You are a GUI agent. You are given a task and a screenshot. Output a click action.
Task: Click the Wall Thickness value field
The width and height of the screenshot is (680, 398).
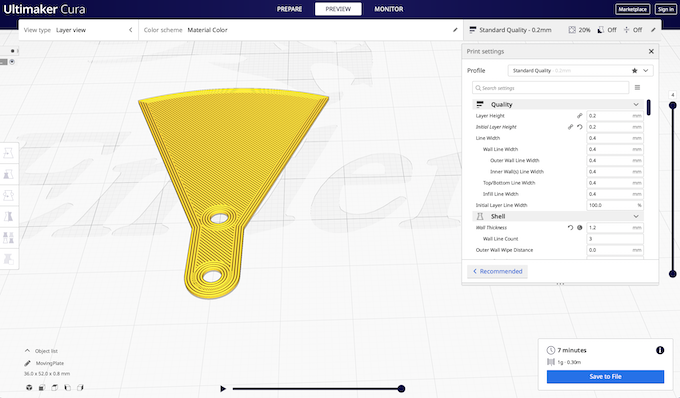[x=615, y=228]
